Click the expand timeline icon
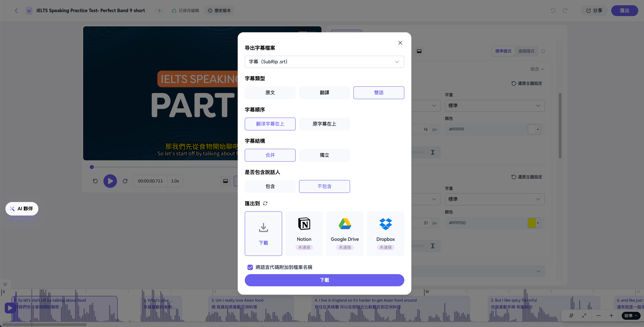Image resolution: width=644 pixels, height=327 pixels. pos(584,316)
